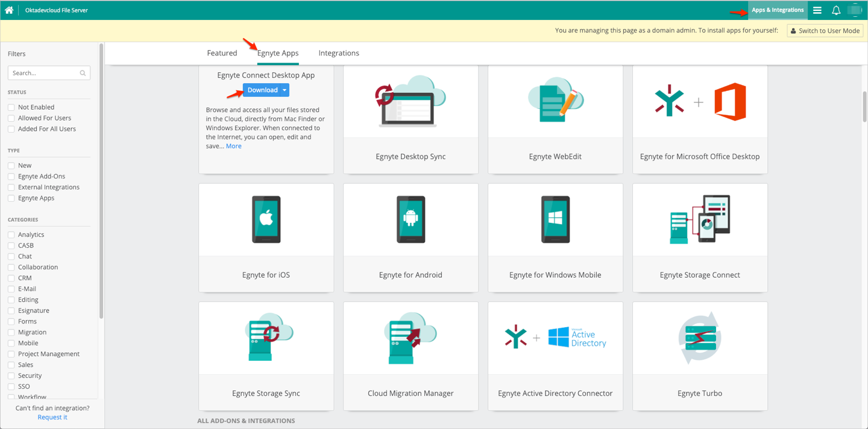The image size is (868, 429).
Task: Check the Egnyte Add-Ons type filter
Action: 11,177
